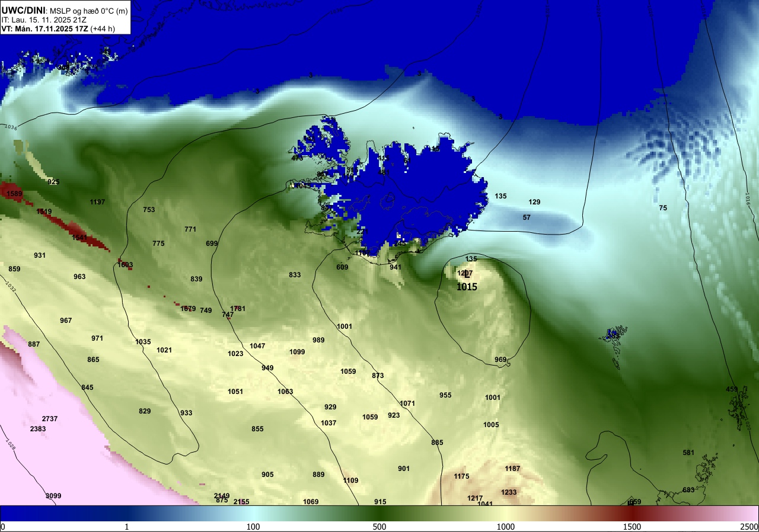Click the height value 75
Viewport: 759px width, 532px height.
663,208
